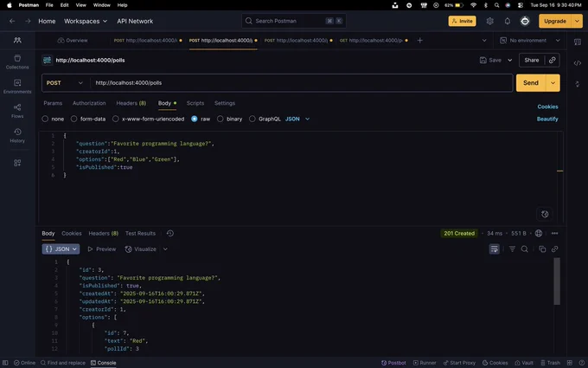Open the response Cookies tab
The height and width of the screenshot is (368, 588).
(x=72, y=233)
